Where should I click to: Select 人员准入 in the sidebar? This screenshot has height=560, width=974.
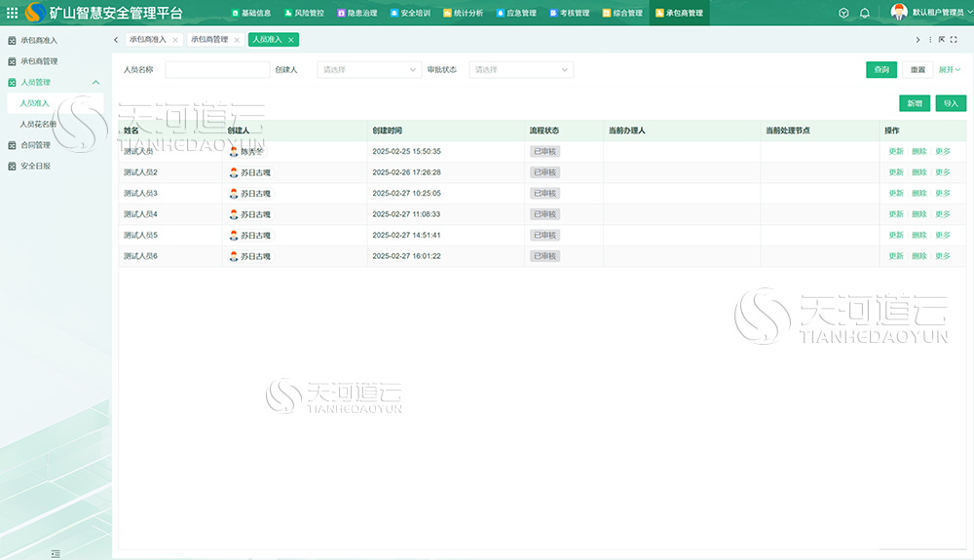point(34,103)
